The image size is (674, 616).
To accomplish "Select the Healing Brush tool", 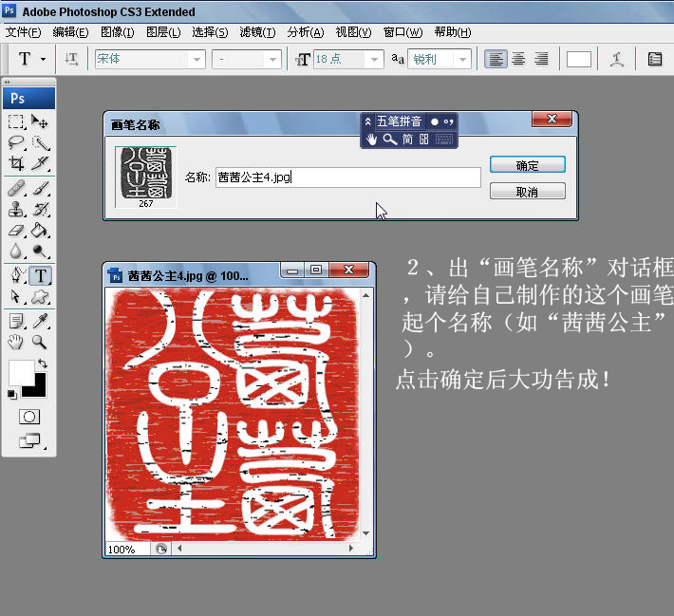I will tap(16, 189).
